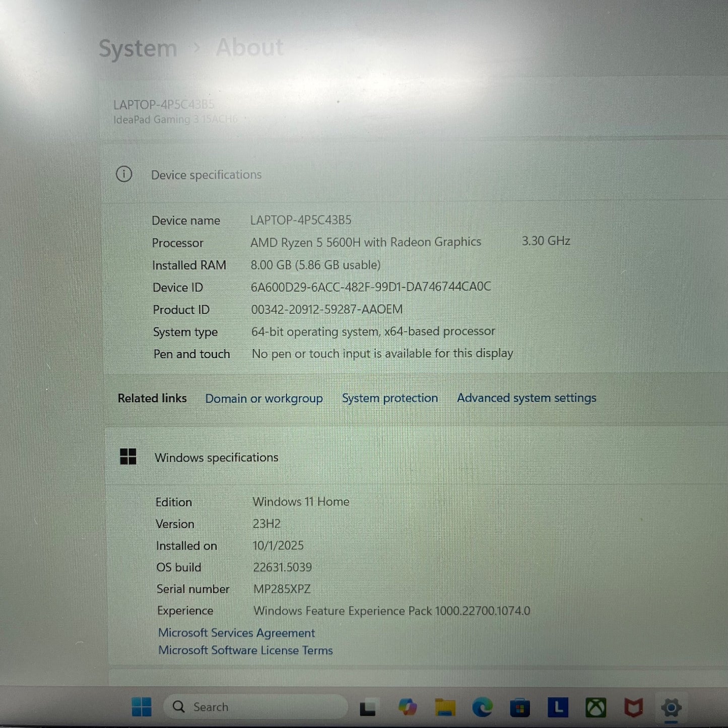Open the Lenovo app with blue L icon
This screenshot has width=728, height=728.
(558, 707)
